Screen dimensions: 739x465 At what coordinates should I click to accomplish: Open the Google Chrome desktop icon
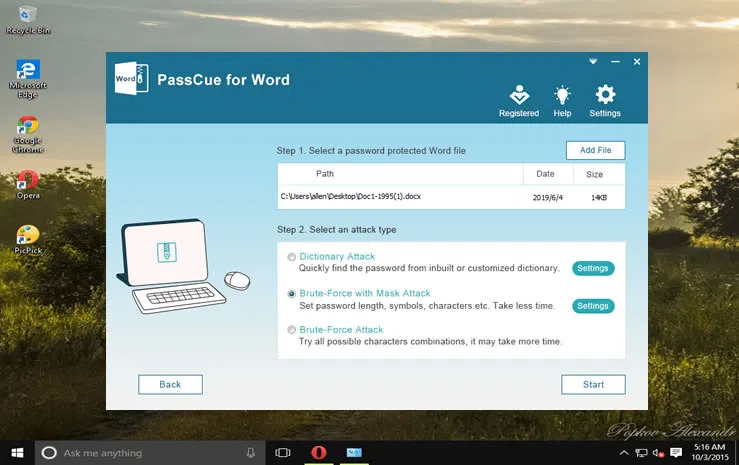click(x=28, y=134)
